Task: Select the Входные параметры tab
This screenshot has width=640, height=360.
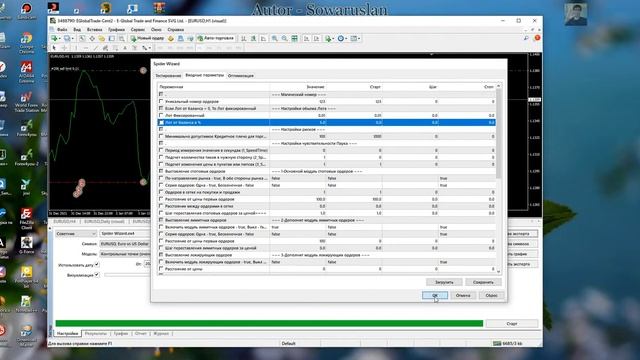Action: tap(204, 76)
